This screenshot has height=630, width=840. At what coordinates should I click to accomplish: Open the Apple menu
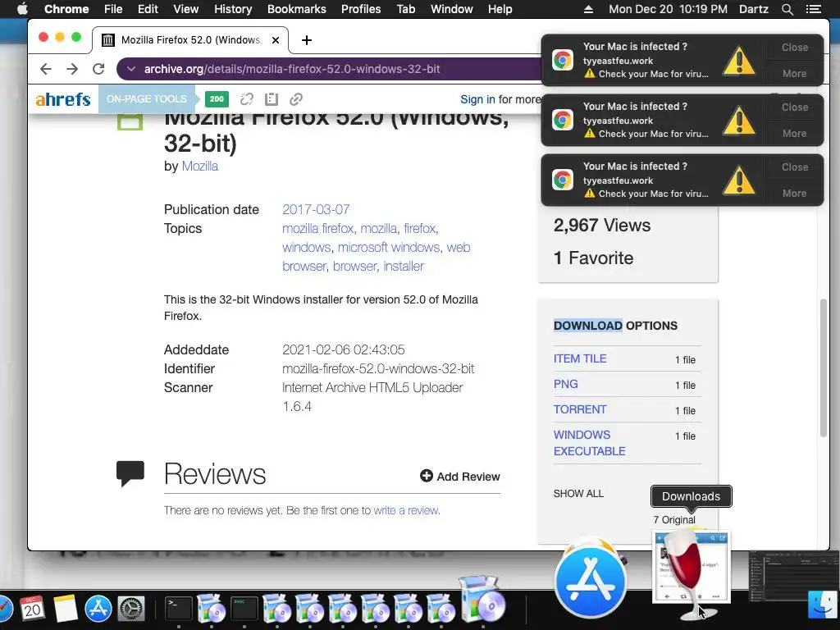pos(22,9)
